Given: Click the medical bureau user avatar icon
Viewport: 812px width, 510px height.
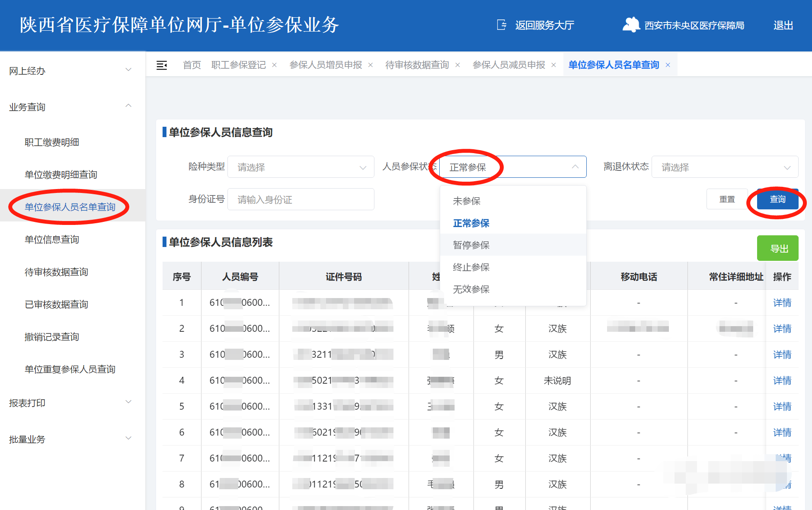Looking at the screenshot, I should point(631,25).
